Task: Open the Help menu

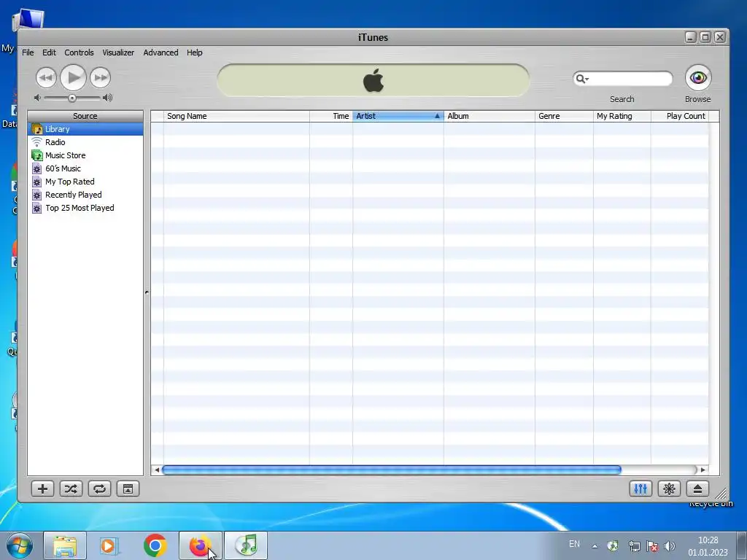Action: coord(194,52)
